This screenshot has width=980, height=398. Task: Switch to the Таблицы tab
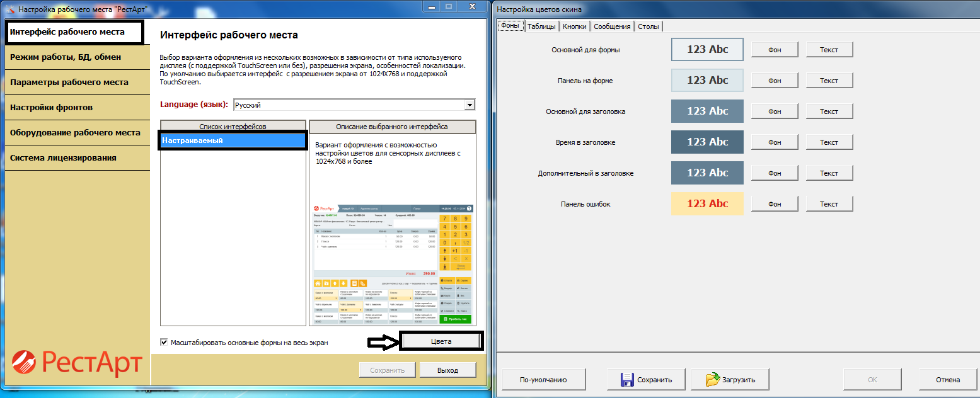pyautogui.click(x=541, y=26)
